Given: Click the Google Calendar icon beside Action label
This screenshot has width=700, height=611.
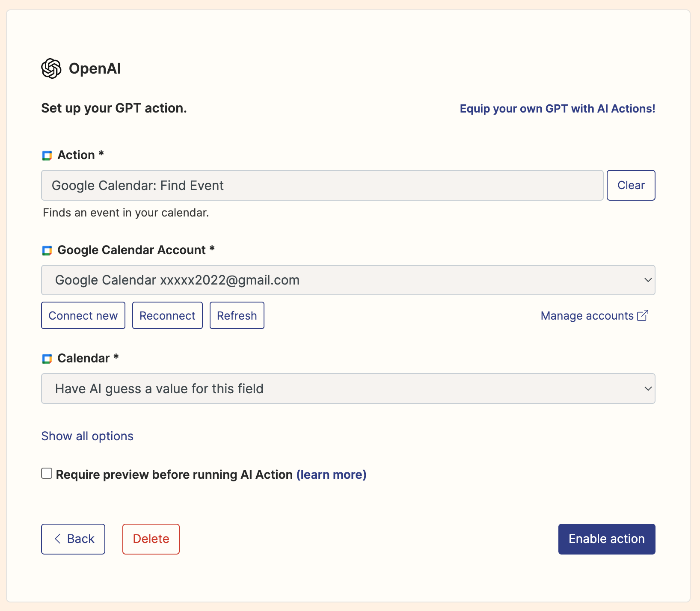Looking at the screenshot, I should 47,156.
